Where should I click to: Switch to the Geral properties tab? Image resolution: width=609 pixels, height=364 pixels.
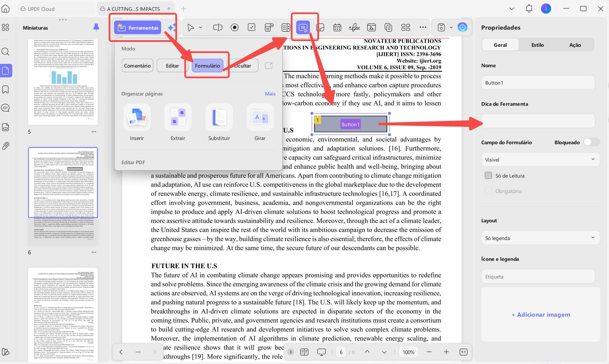(500, 45)
